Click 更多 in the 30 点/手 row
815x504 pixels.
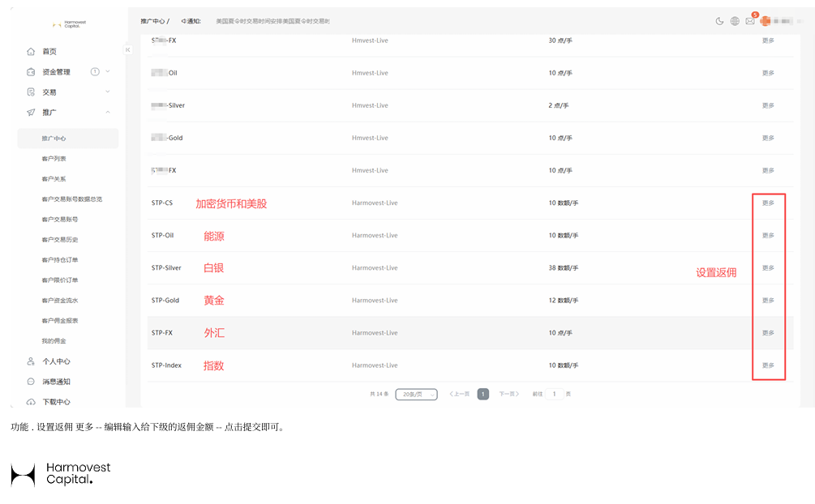(768, 41)
